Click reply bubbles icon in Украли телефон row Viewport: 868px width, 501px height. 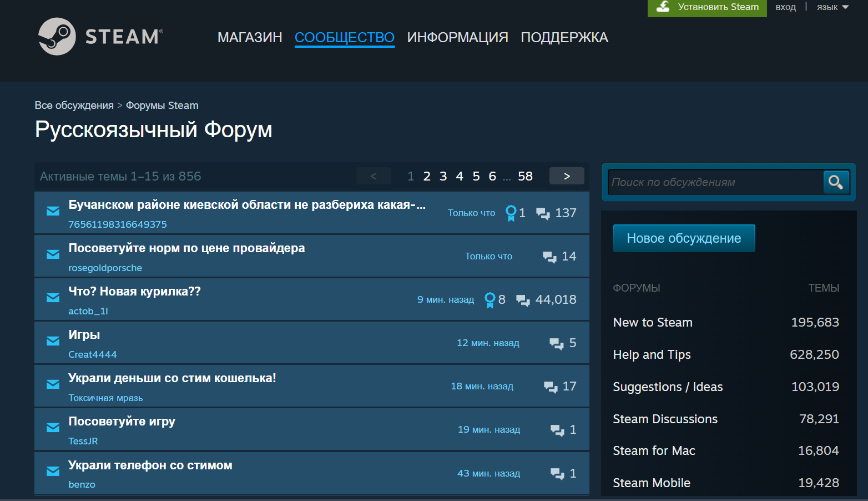pyautogui.click(x=557, y=474)
